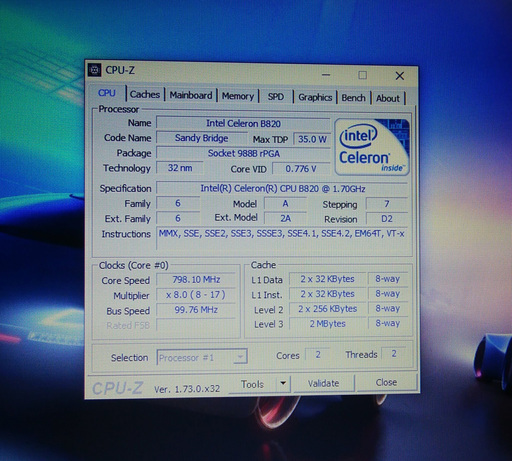This screenshot has height=461, width=512.
Task: Click the CPU-Z app icon in title bar
Action: click(95, 70)
